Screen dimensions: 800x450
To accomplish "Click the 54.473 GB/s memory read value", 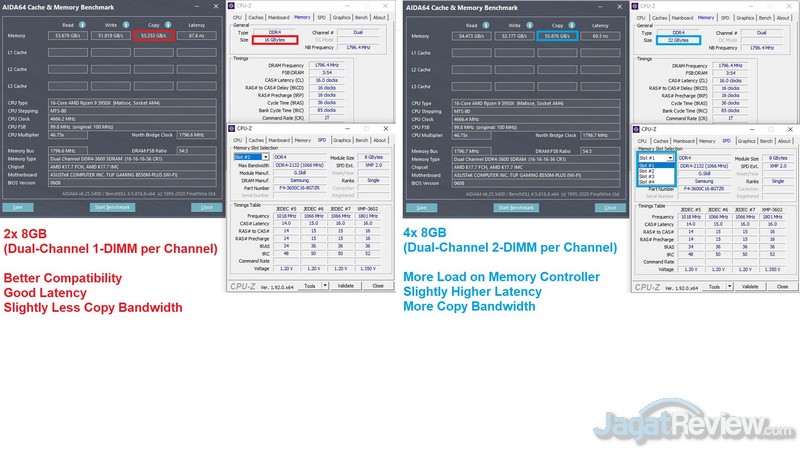I will (x=471, y=36).
